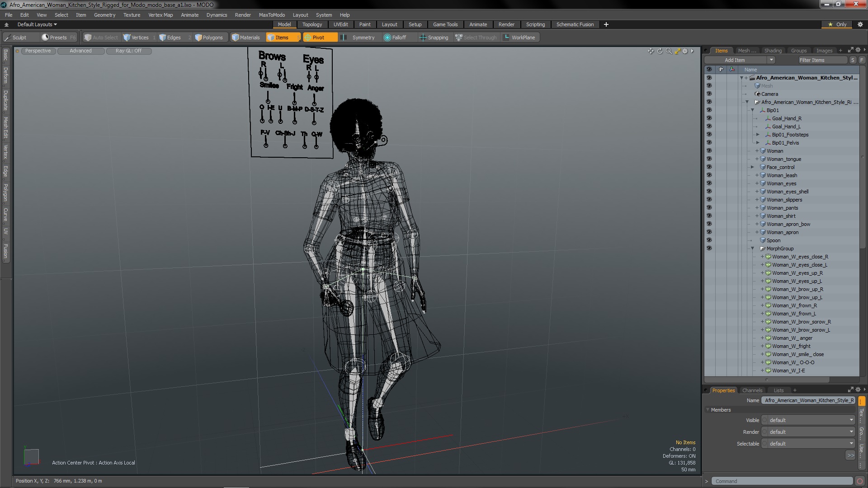Hide the Spoon item

point(709,240)
